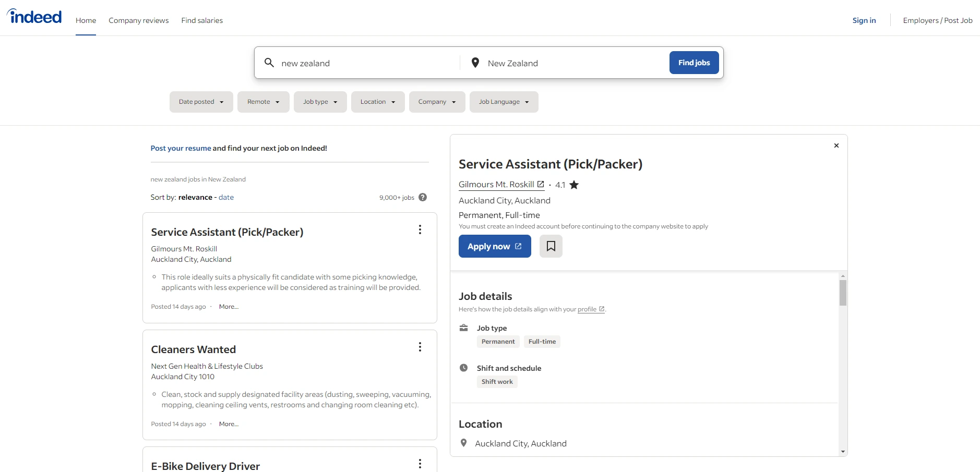Click the location pin in search bar
The height and width of the screenshot is (472, 980).
click(475, 63)
